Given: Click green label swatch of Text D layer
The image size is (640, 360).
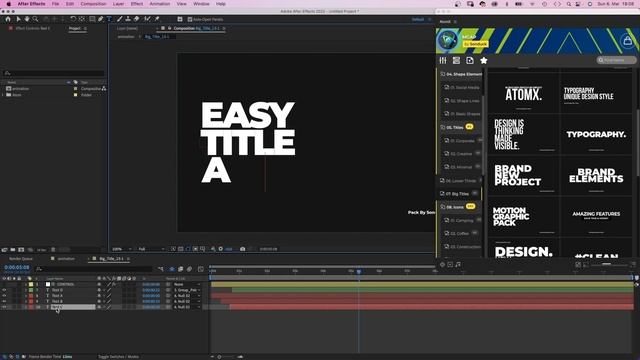Looking at the screenshot, I should (31, 290).
